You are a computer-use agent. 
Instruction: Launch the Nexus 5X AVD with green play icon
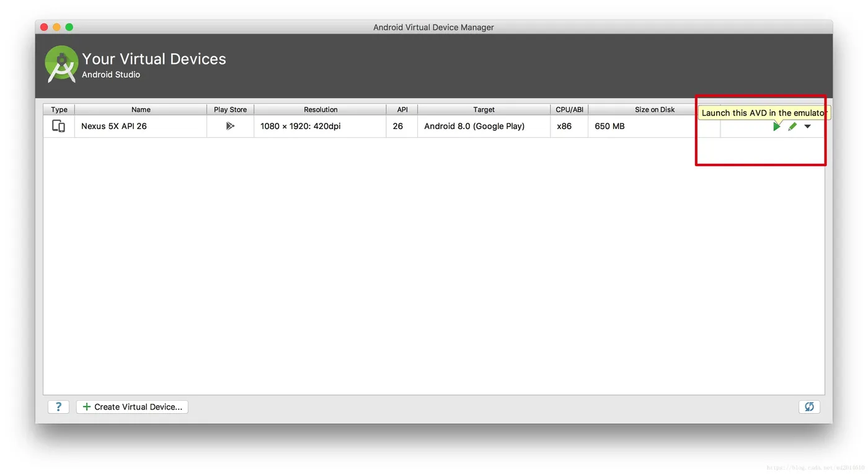coord(776,127)
